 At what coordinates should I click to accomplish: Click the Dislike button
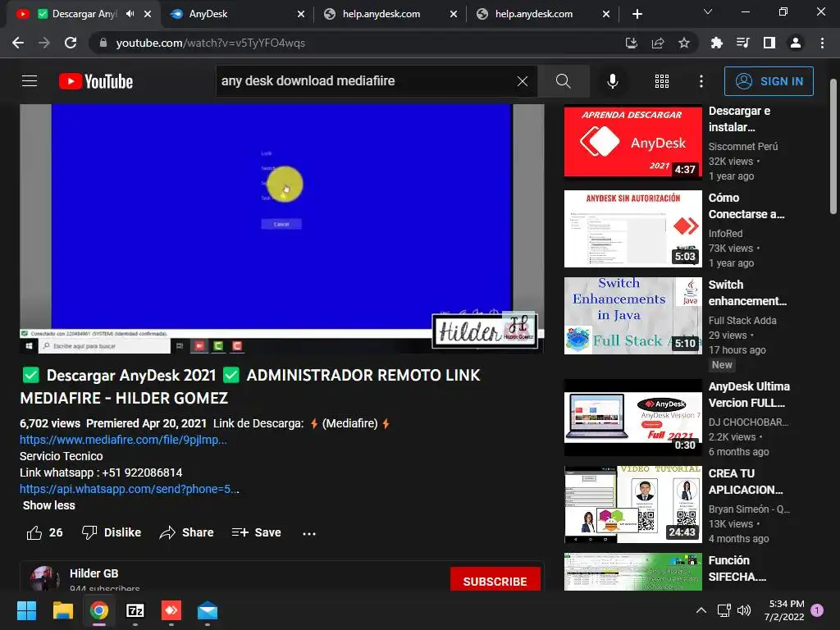tap(112, 532)
